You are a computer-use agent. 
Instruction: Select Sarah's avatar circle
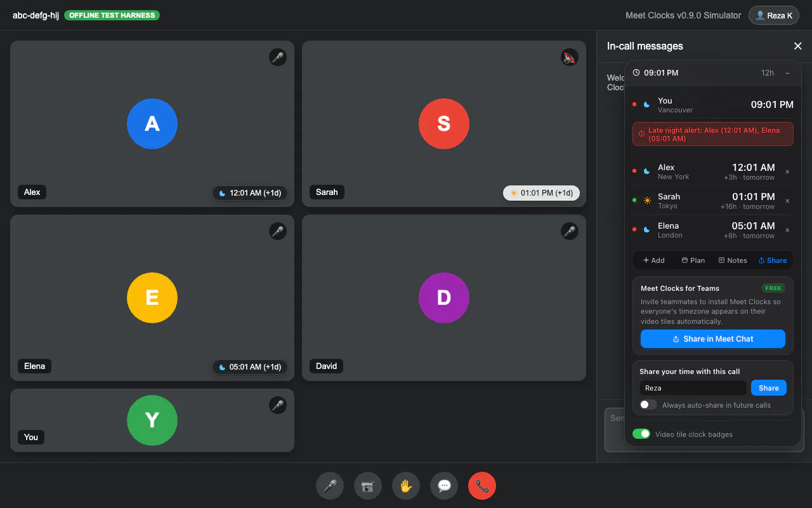[444, 124]
